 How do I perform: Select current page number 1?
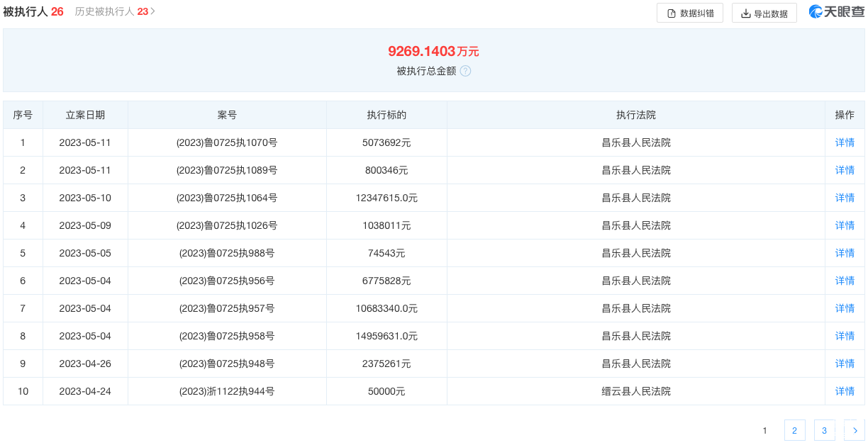[764, 430]
